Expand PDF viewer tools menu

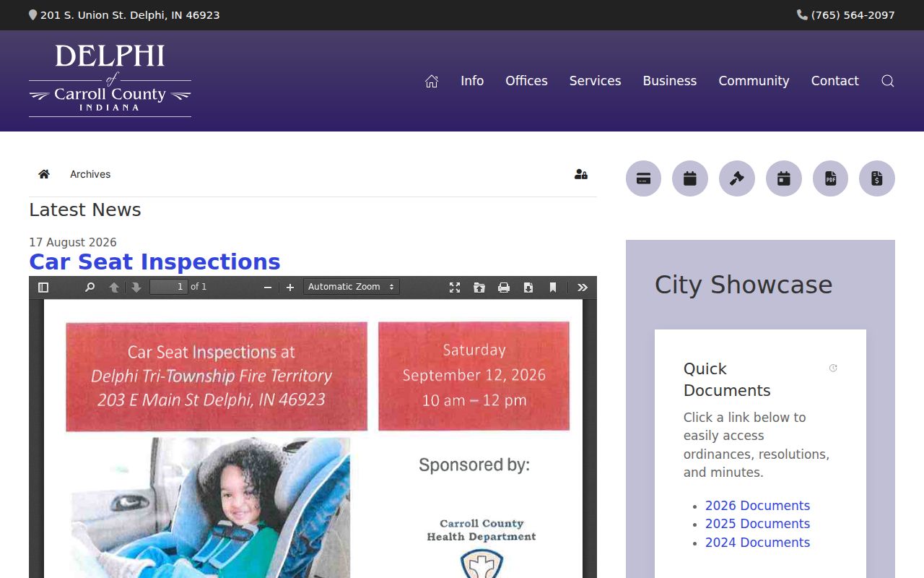(583, 288)
